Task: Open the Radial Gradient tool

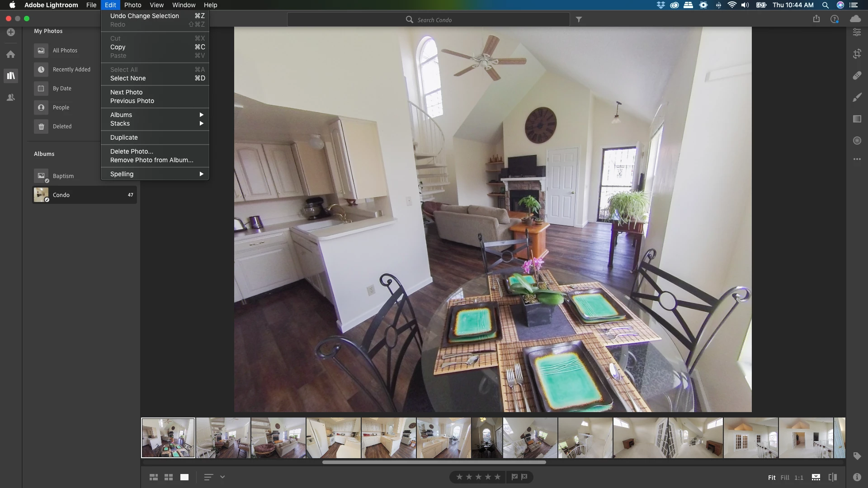Action: click(x=857, y=141)
